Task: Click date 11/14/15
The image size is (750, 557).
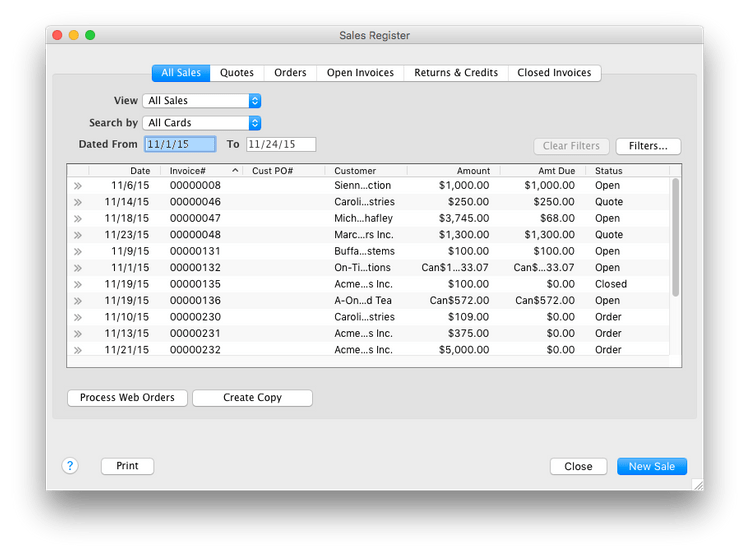Action: [127, 202]
